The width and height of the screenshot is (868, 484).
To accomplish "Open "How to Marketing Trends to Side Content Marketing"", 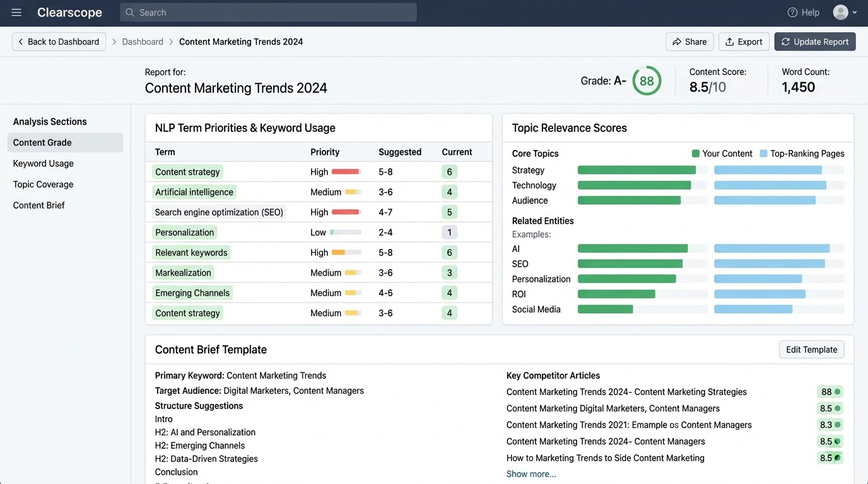I will [606, 458].
